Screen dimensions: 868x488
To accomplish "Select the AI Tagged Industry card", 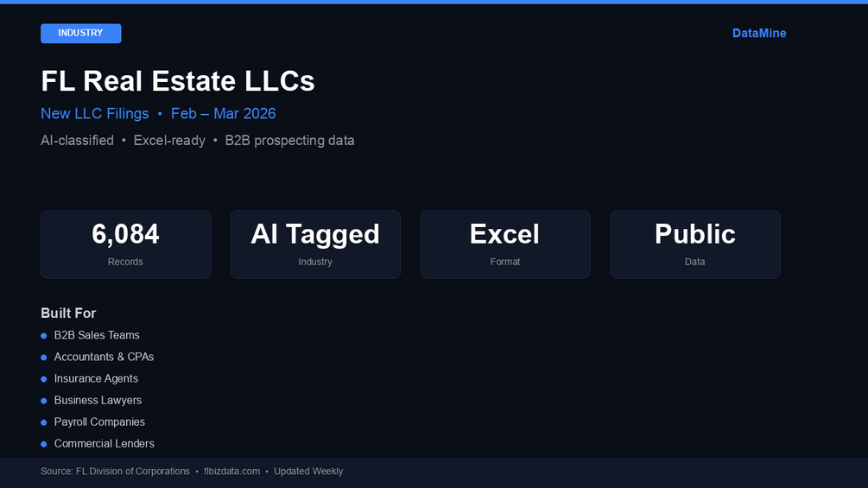I will (315, 244).
